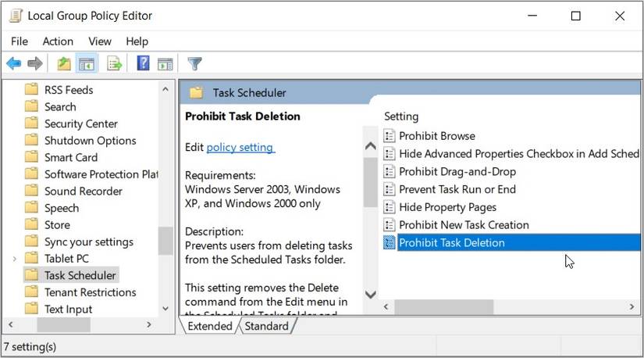Click the Speech folder icon

32,207
